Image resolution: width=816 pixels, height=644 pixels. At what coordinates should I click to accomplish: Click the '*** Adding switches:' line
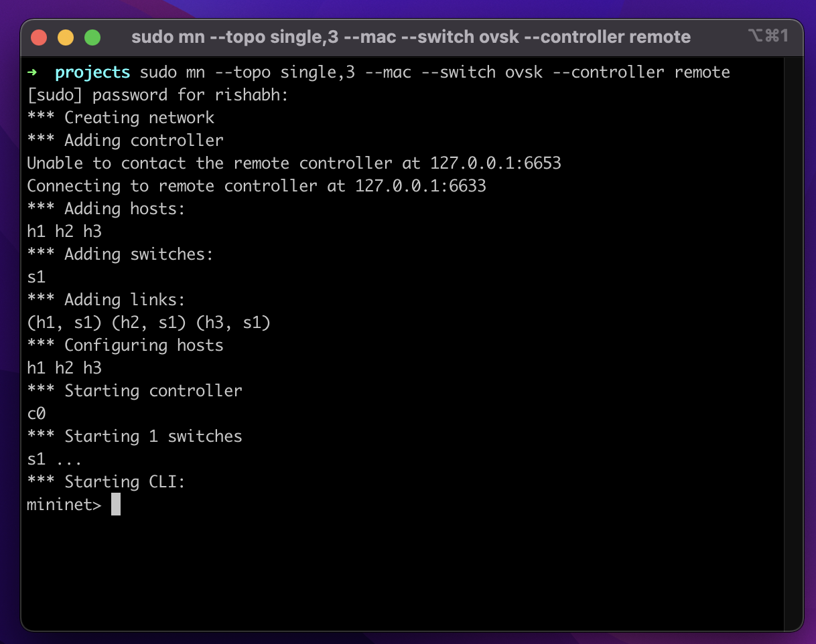pos(121,254)
